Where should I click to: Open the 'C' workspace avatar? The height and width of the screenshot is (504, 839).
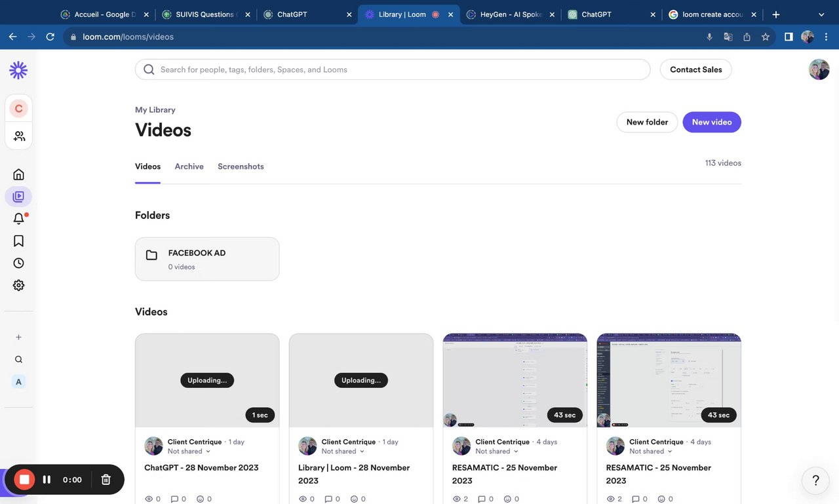click(x=18, y=109)
